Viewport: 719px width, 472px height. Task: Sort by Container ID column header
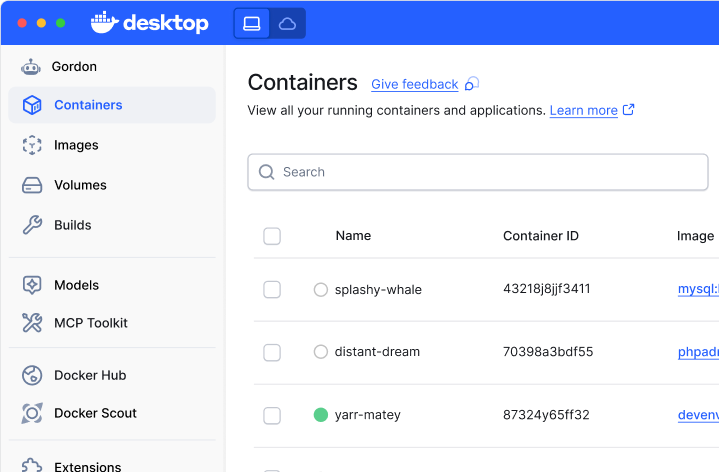tap(541, 236)
